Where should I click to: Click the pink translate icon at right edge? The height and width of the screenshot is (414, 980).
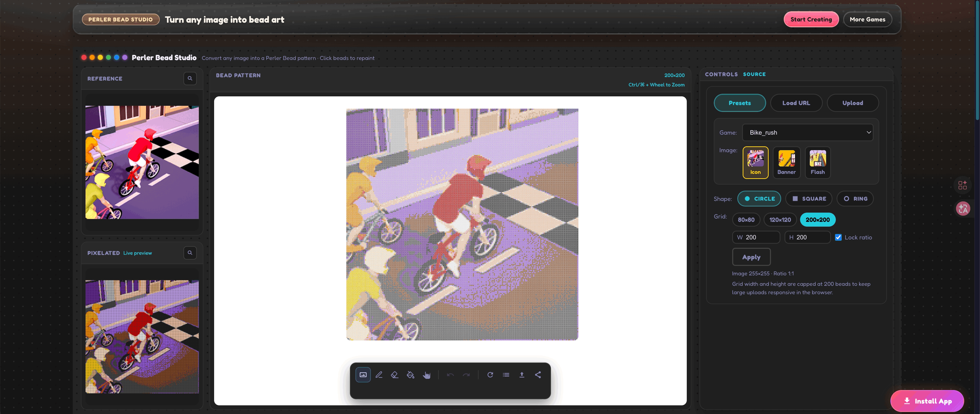pos(963,208)
